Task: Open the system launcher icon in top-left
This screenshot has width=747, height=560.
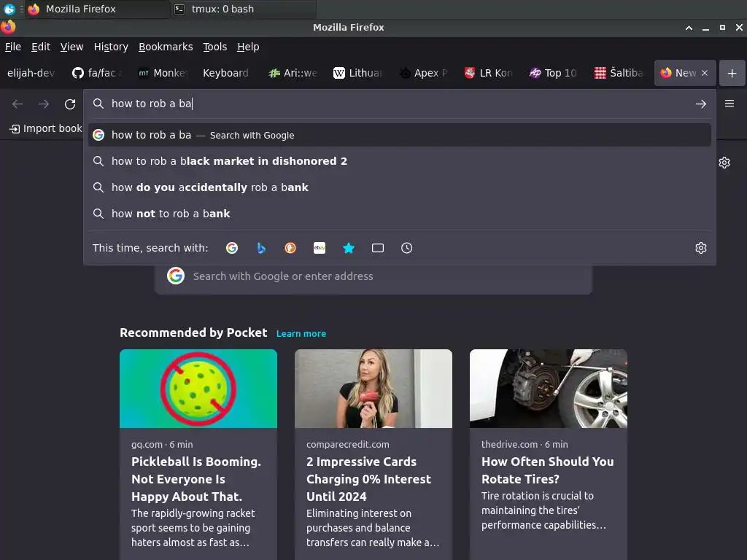Action: (9, 9)
